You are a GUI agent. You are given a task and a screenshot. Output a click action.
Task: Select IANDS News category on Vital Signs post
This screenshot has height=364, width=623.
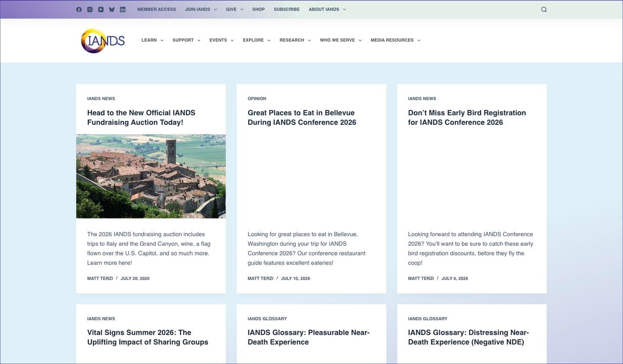(x=101, y=318)
